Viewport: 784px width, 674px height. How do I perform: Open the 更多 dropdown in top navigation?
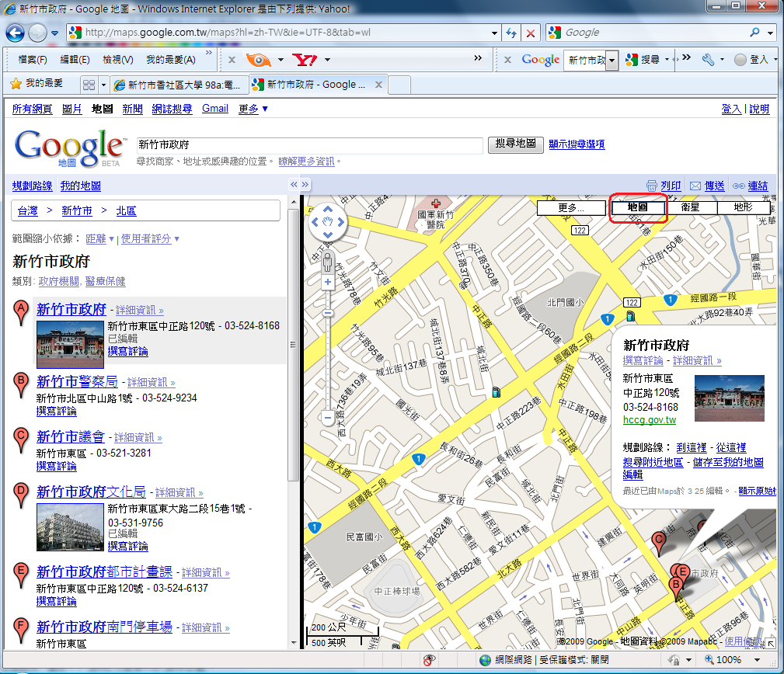253,109
